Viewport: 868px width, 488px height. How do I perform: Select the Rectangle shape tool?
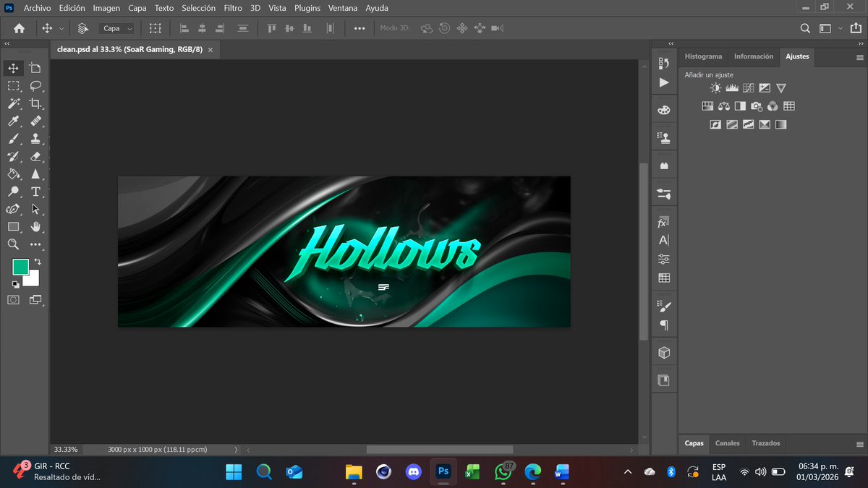pyautogui.click(x=13, y=227)
